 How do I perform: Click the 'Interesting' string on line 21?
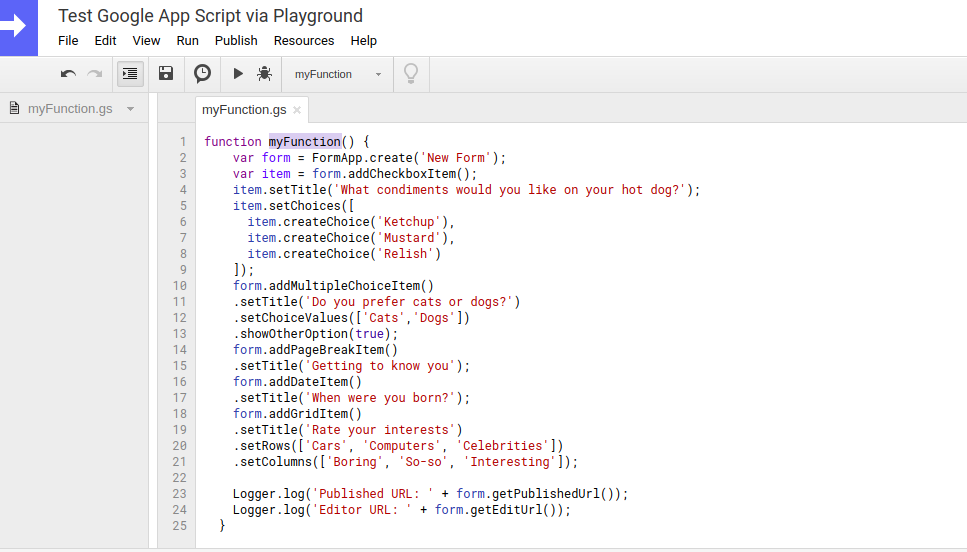[x=510, y=463]
